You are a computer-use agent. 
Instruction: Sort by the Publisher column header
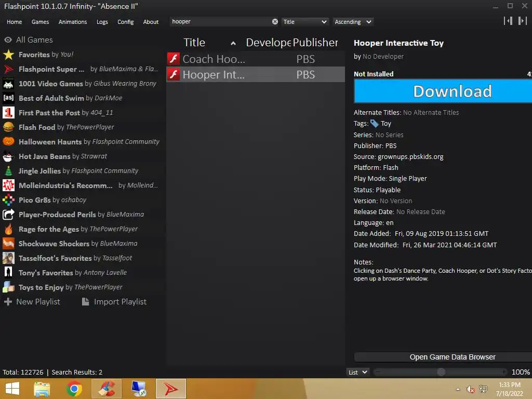pos(315,43)
